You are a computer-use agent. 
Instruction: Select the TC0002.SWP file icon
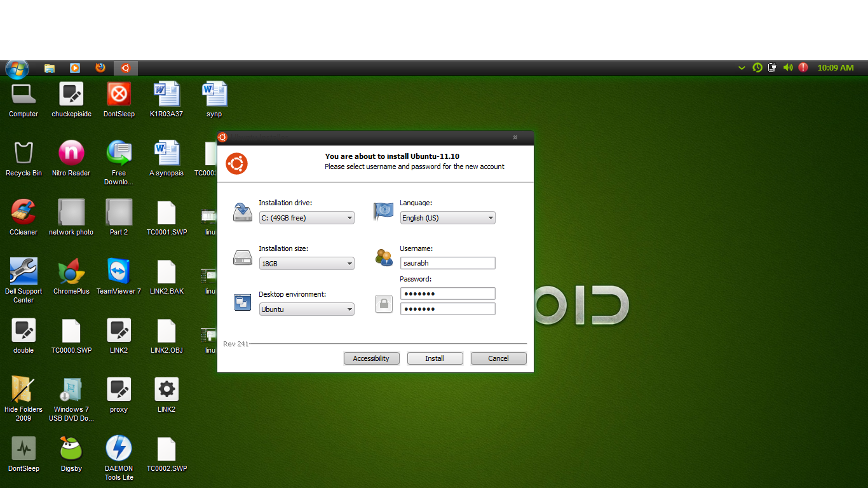(x=166, y=454)
